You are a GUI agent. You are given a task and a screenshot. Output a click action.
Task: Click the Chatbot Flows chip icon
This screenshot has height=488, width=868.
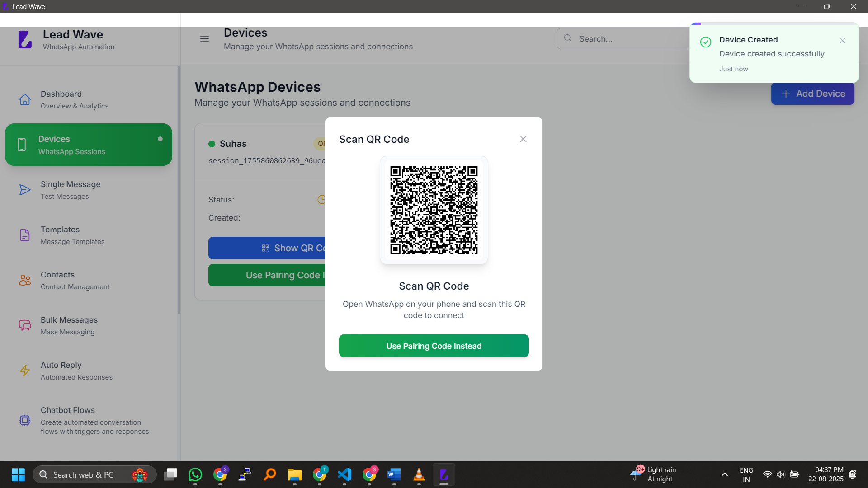click(x=25, y=420)
